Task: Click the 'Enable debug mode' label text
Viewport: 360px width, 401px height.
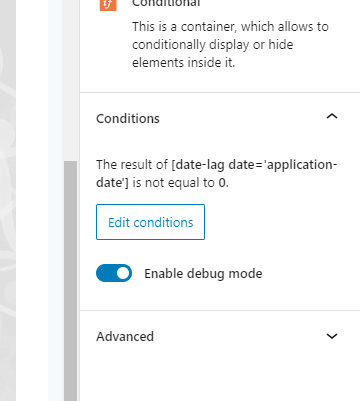Action: point(203,274)
